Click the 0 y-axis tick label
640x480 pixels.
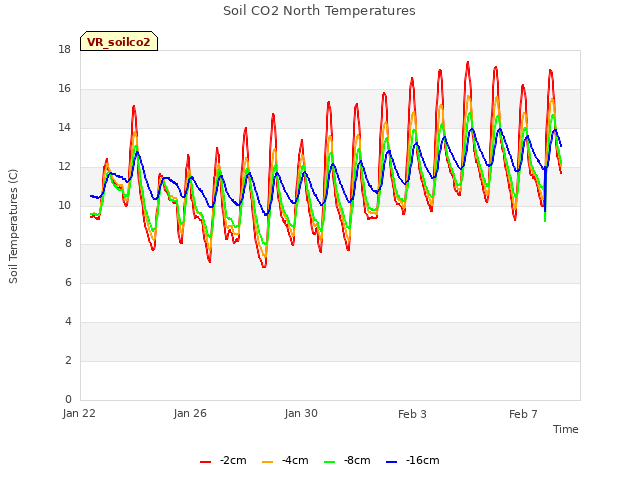coord(68,399)
